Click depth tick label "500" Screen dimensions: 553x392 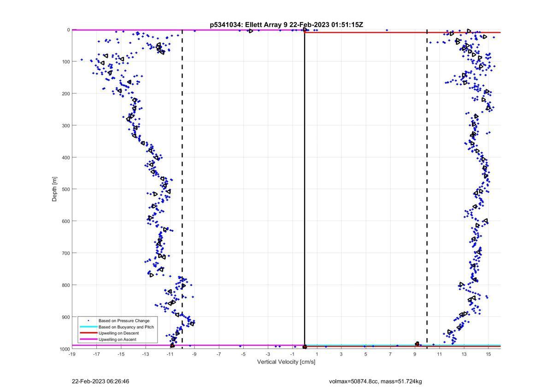[x=66, y=189]
